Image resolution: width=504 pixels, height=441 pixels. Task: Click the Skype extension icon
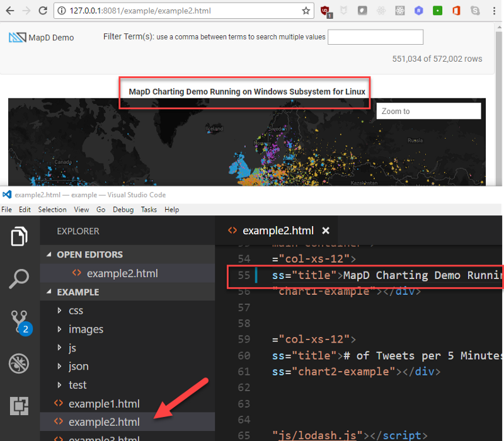click(475, 11)
